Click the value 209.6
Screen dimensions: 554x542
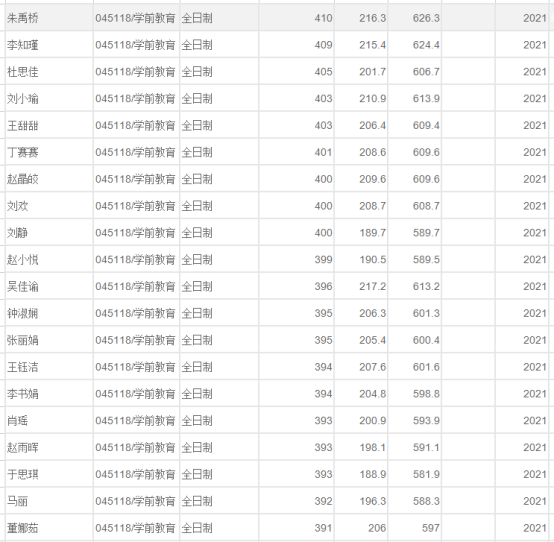[373, 179]
